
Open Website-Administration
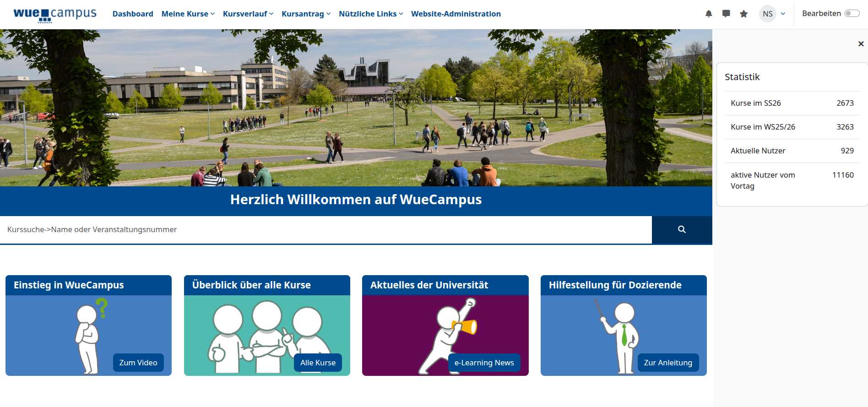click(x=456, y=14)
